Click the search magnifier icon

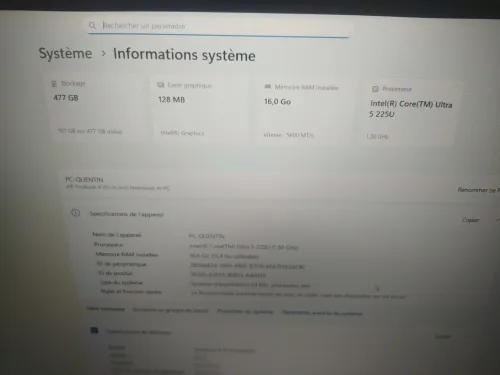(92, 25)
